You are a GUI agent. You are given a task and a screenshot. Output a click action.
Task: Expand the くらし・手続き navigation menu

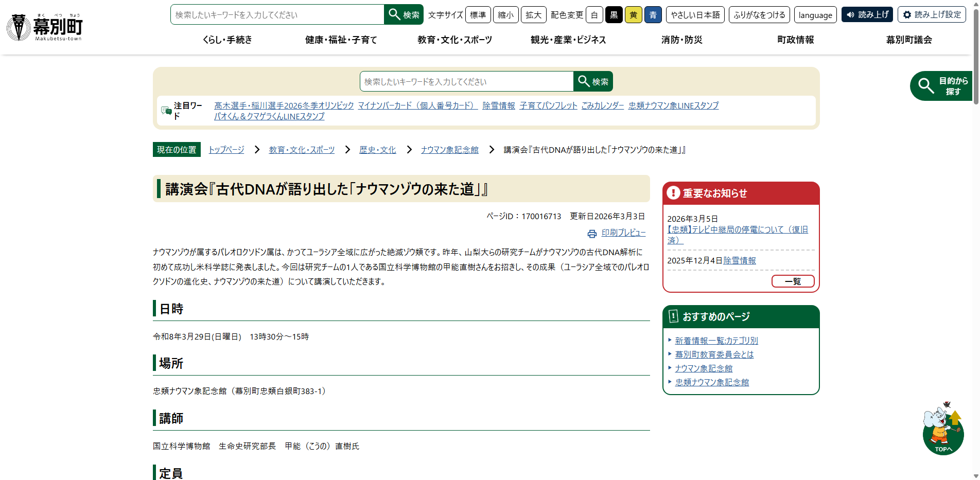tap(227, 40)
